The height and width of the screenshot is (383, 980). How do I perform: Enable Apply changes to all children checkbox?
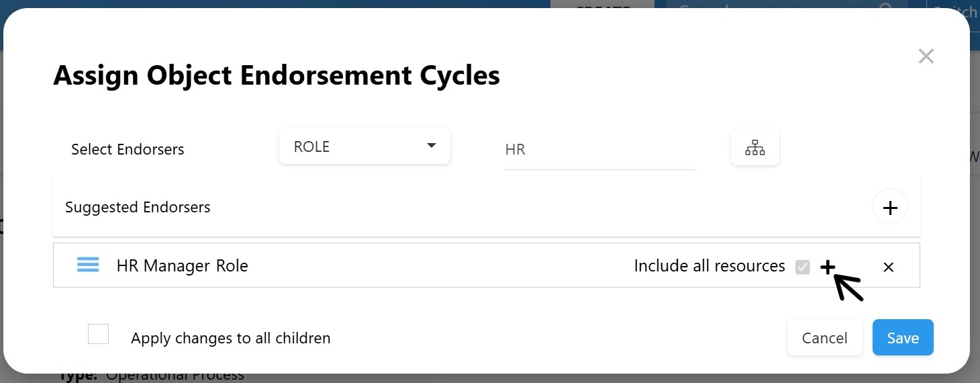(x=99, y=334)
